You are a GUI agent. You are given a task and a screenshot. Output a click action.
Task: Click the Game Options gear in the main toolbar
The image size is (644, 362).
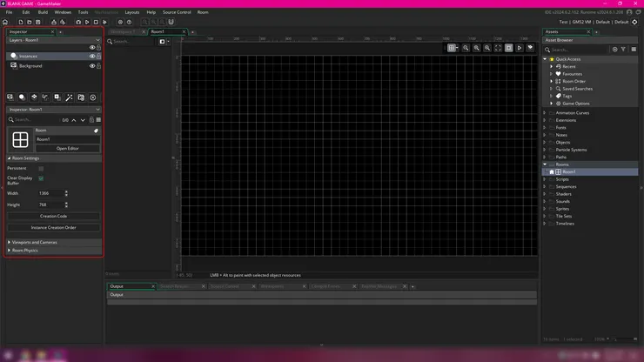(120, 22)
